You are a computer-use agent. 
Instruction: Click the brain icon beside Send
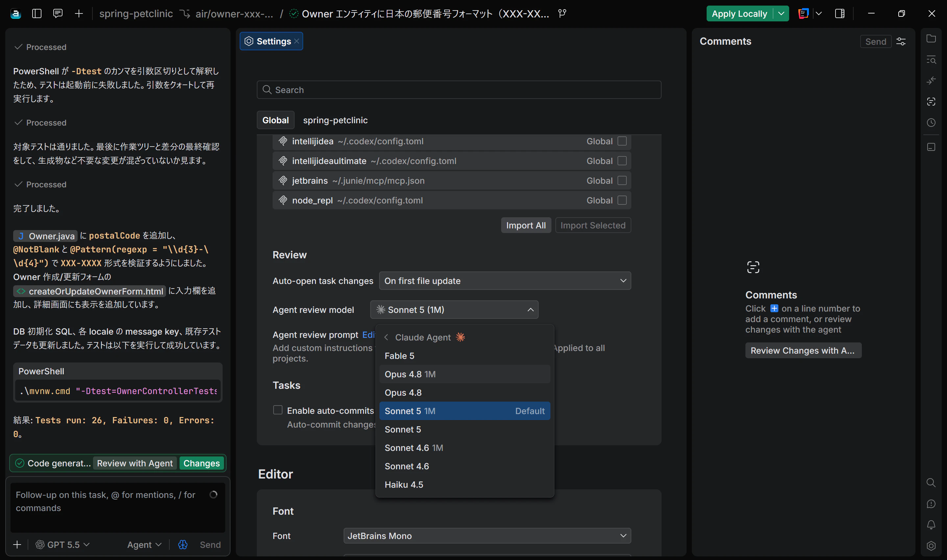click(183, 545)
